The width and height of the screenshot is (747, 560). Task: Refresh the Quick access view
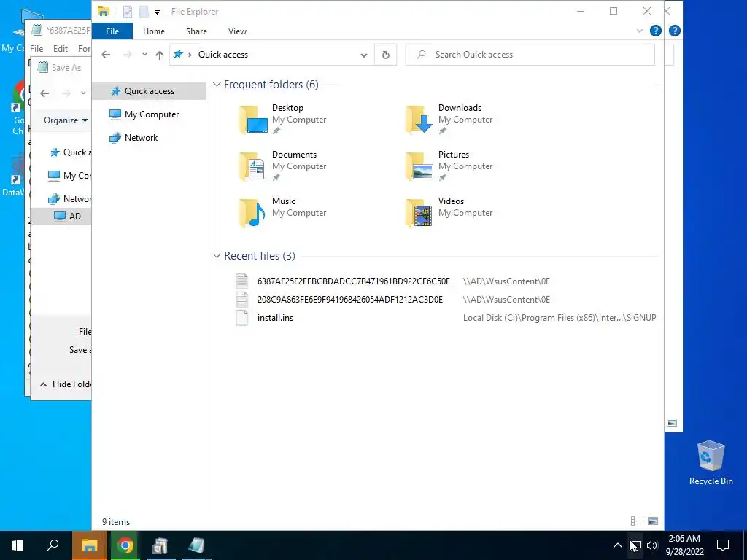click(385, 55)
